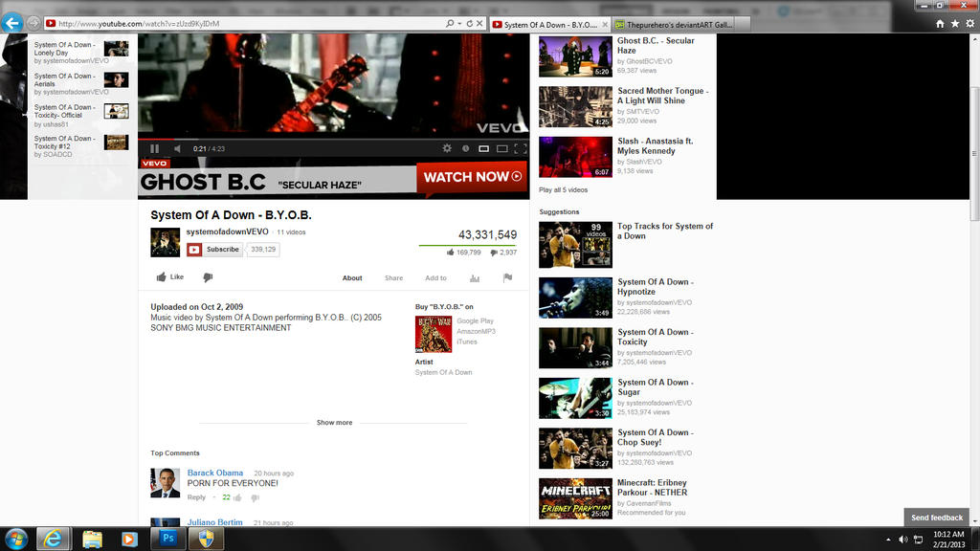Thumbs up Barack Obama's comment
This screenshot has width=980, height=551.
coord(237,497)
